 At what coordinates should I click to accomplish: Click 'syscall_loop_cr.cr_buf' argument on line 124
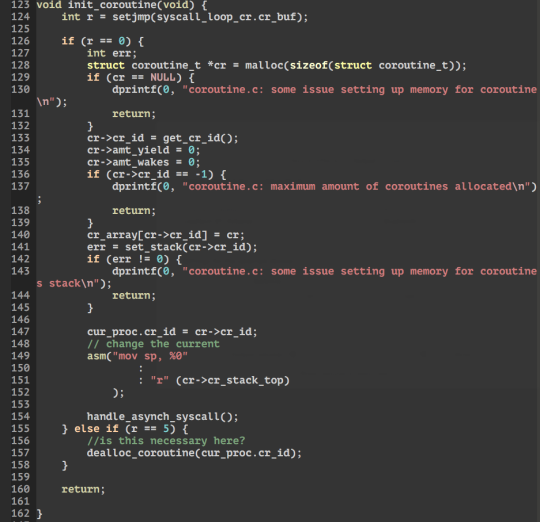coord(226,17)
